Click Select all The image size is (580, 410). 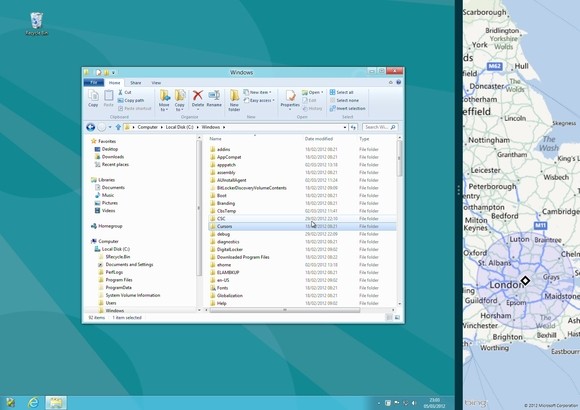tap(341, 92)
